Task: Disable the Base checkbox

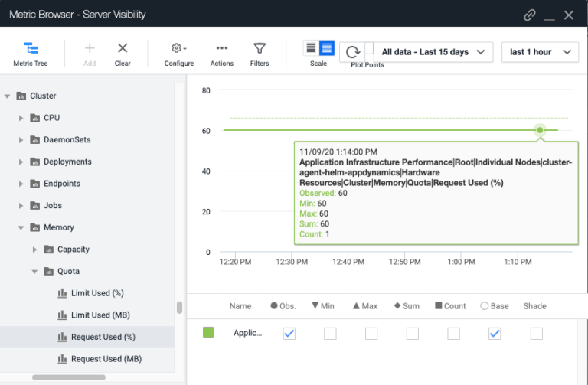Action: pyautogui.click(x=495, y=333)
